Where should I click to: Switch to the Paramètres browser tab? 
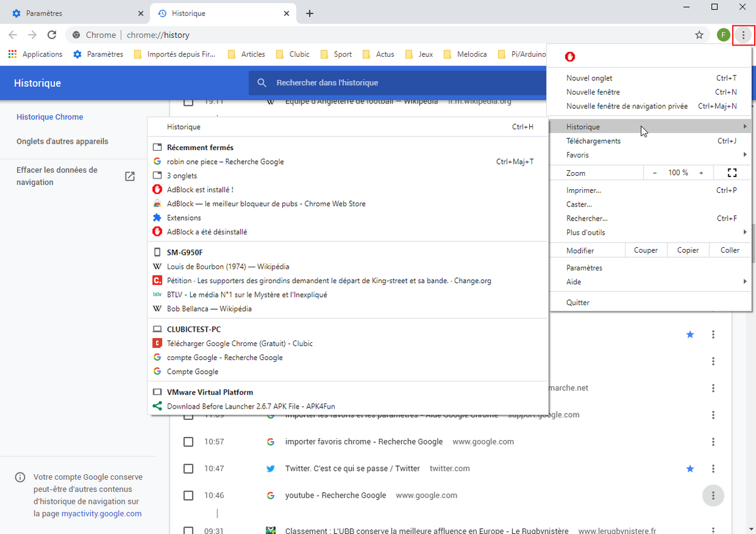pyautogui.click(x=76, y=13)
